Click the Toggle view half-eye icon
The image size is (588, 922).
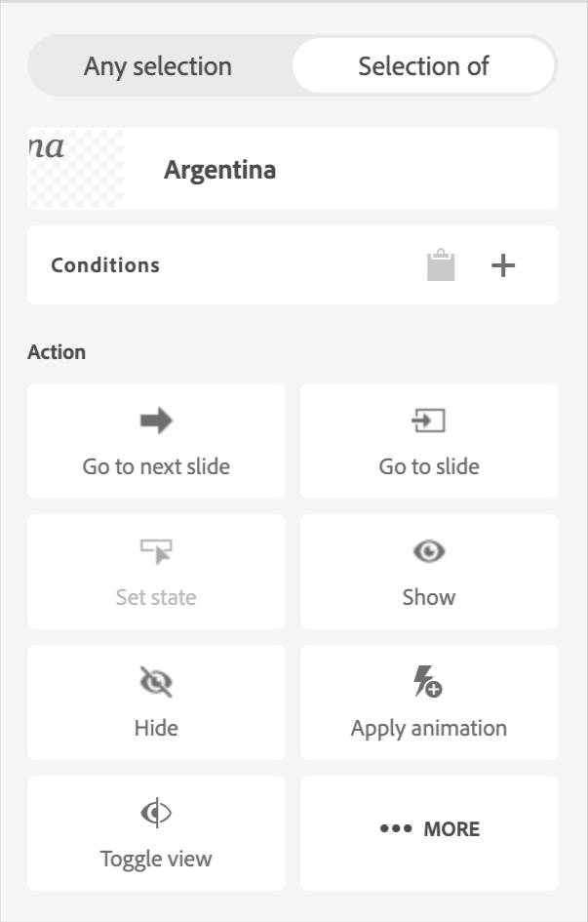[x=156, y=813]
